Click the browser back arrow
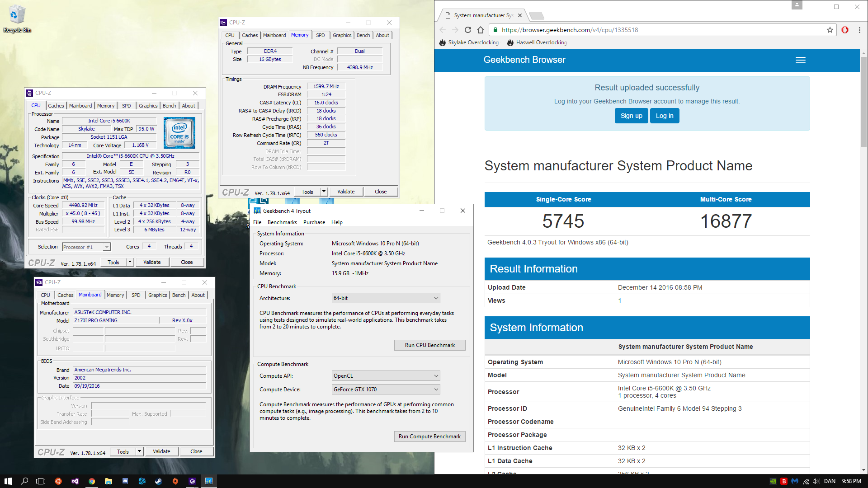 tap(443, 30)
